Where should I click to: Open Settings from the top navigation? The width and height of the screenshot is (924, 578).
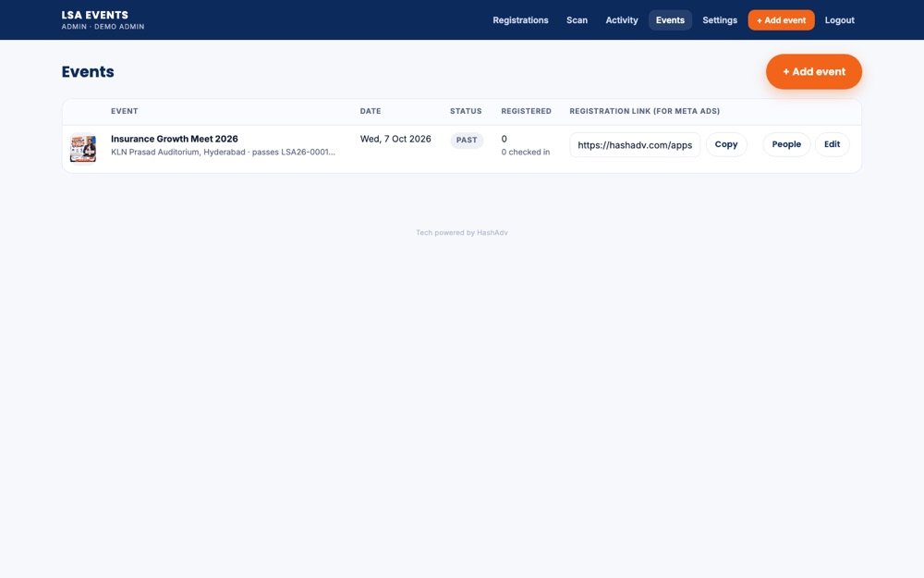pyautogui.click(x=720, y=20)
